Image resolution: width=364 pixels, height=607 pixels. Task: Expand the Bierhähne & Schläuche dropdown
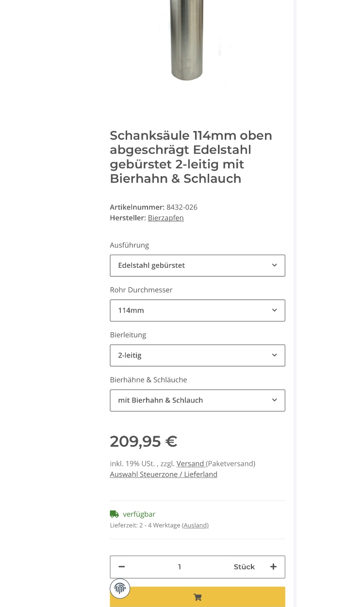197,400
